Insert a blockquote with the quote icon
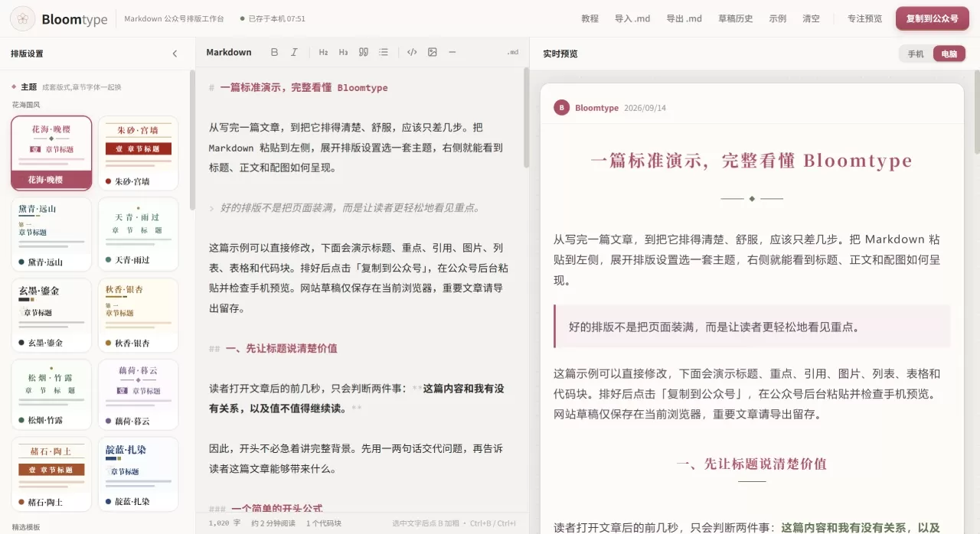Image resolution: width=980 pixels, height=534 pixels. (x=364, y=52)
